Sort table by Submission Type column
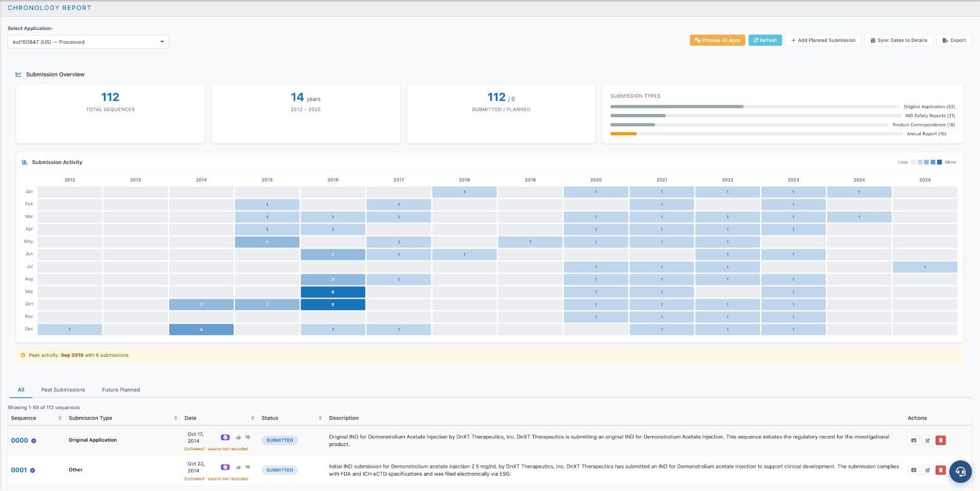 (123, 418)
